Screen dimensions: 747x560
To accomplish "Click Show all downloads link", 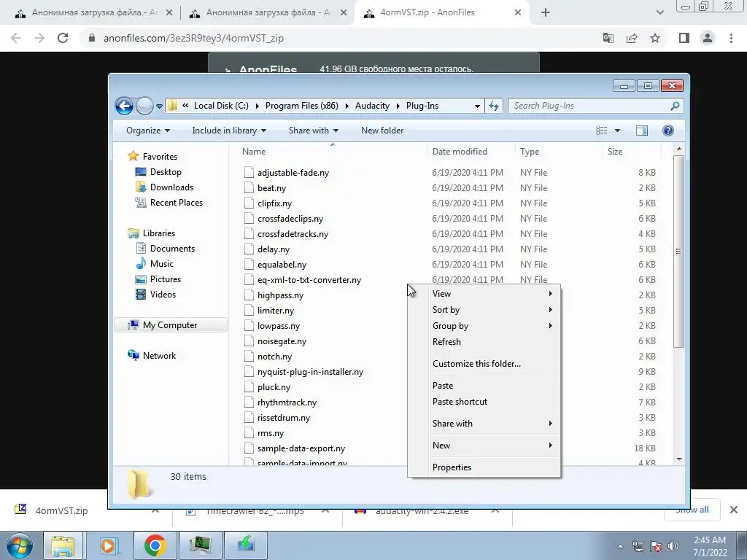I will point(692,510).
